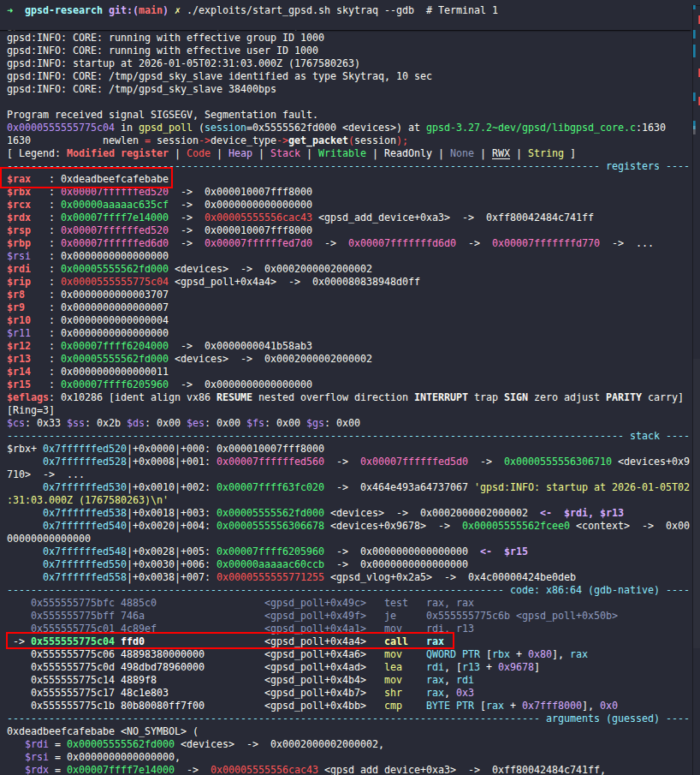Click the 'RWX' legend entry
Viewport: 700px width, 775px height.
point(501,153)
